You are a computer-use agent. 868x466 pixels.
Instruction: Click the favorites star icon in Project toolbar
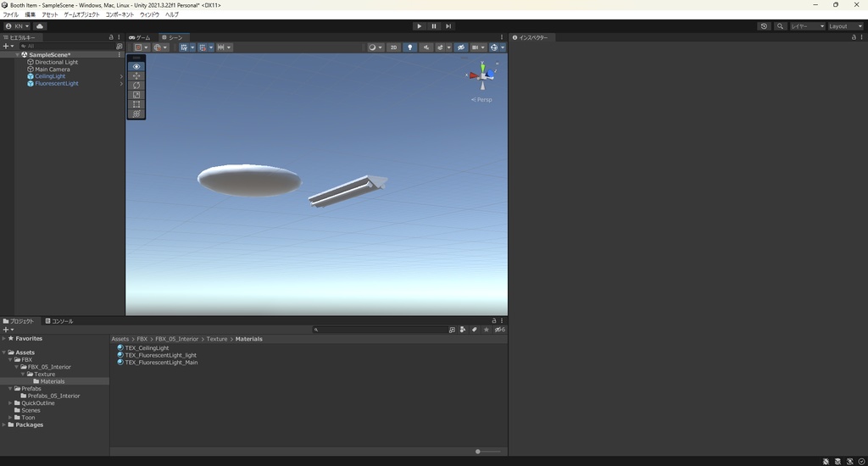click(486, 330)
